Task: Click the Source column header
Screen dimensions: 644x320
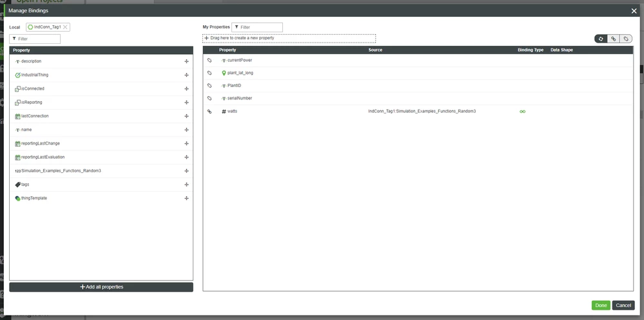Action: pyautogui.click(x=375, y=50)
